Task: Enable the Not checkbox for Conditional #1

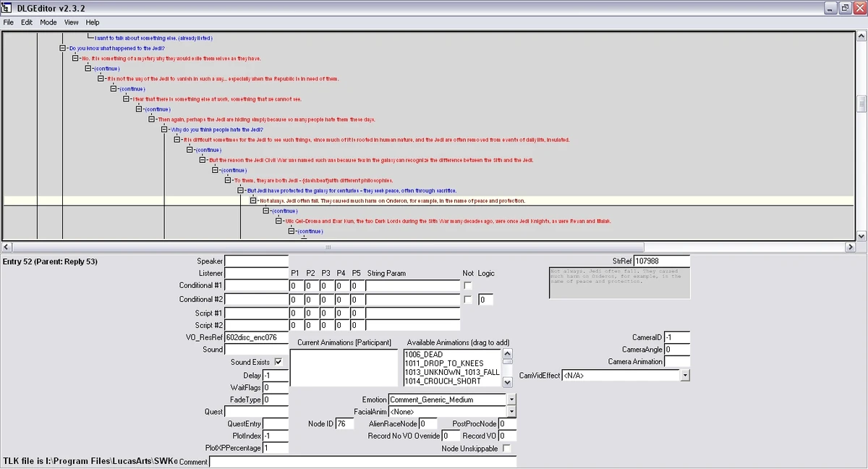Action: pos(467,285)
